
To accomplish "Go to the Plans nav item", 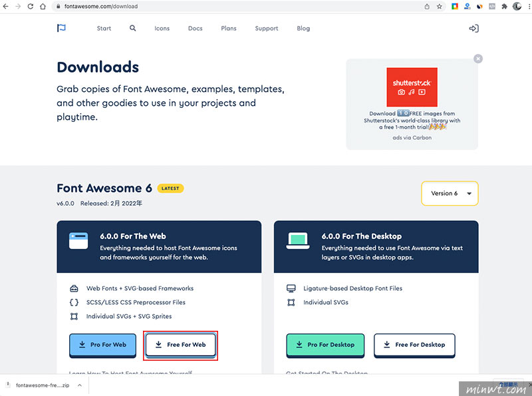I will click(229, 29).
